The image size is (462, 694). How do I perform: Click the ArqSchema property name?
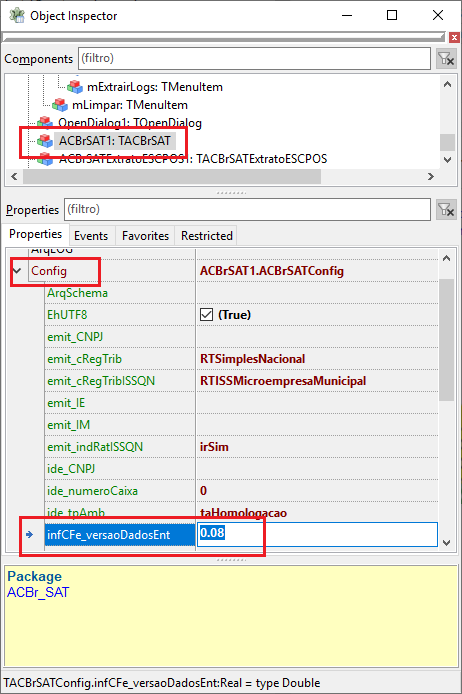77,293
